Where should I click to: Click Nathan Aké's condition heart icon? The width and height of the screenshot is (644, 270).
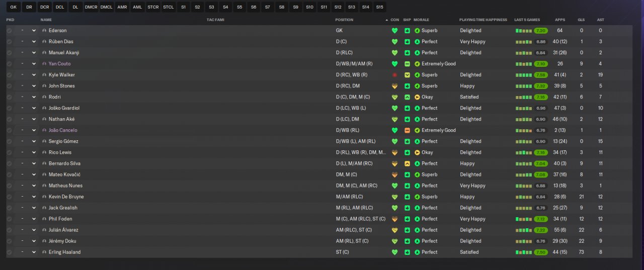point(394,119)
